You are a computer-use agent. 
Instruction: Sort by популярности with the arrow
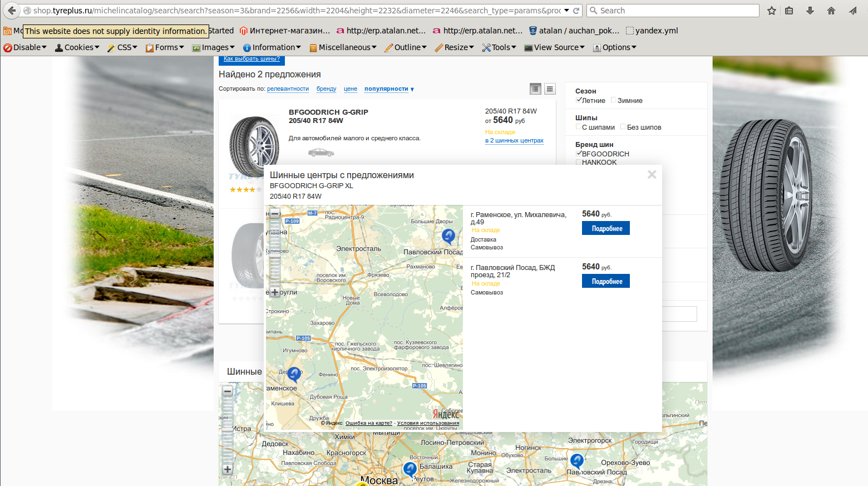pyautogui.click(x=389, y=89)
